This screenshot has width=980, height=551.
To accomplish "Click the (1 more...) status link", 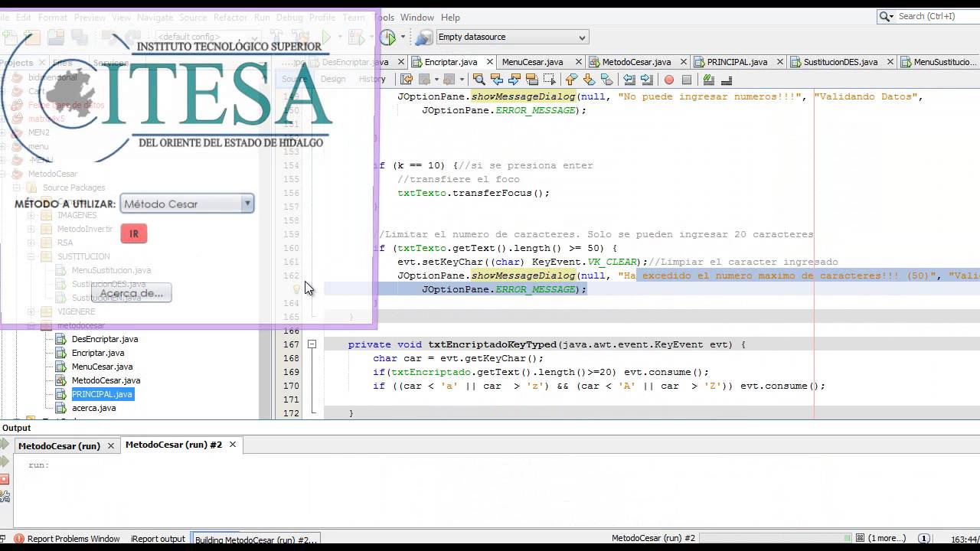I will [x=887, y=539].
